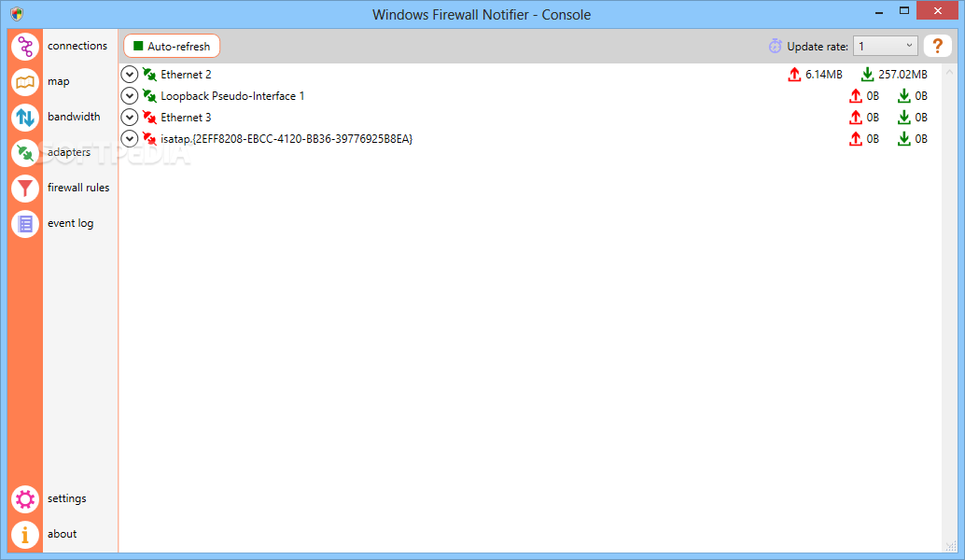
Task: Click the 257.02MB download value
Action: (902, 75)
